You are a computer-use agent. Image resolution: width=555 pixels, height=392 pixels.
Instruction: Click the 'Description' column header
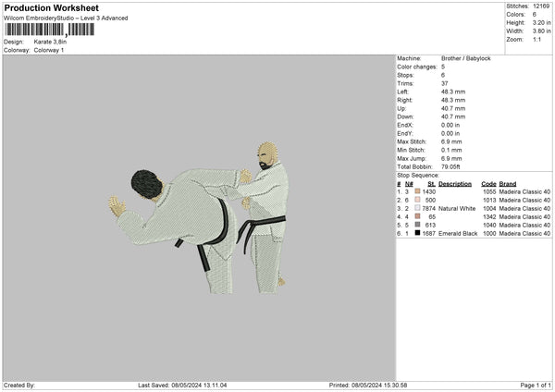pyautogui.click(x=455, y=184)
